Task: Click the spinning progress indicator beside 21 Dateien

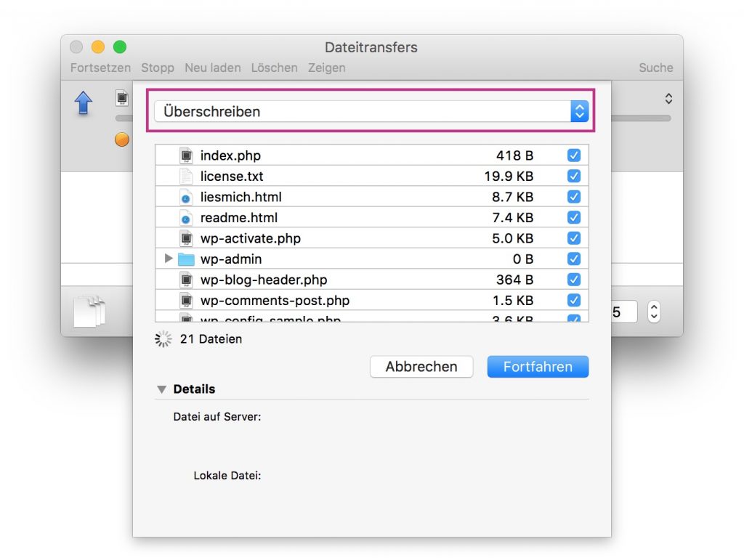Action: tap(163, 338)
